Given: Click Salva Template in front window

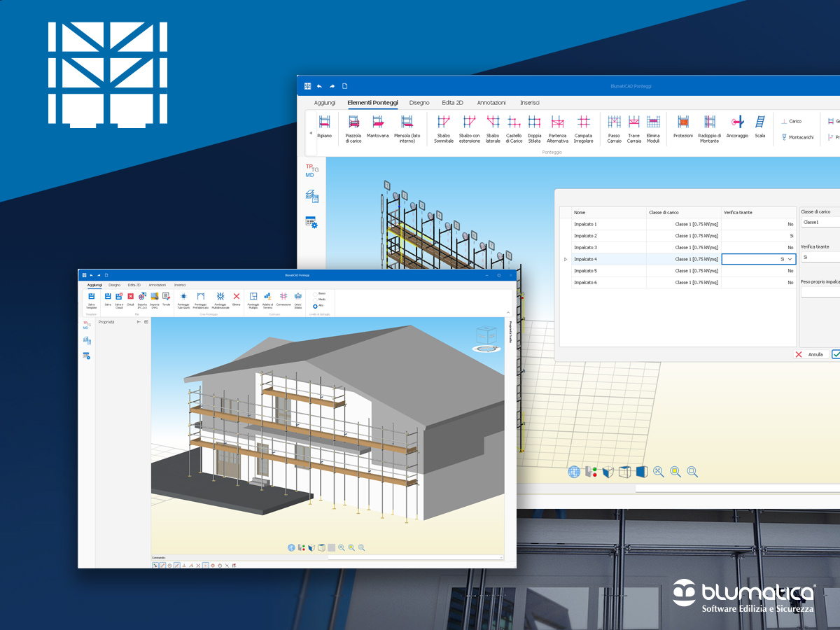Looking at the screenshot, I should (92, 300).
